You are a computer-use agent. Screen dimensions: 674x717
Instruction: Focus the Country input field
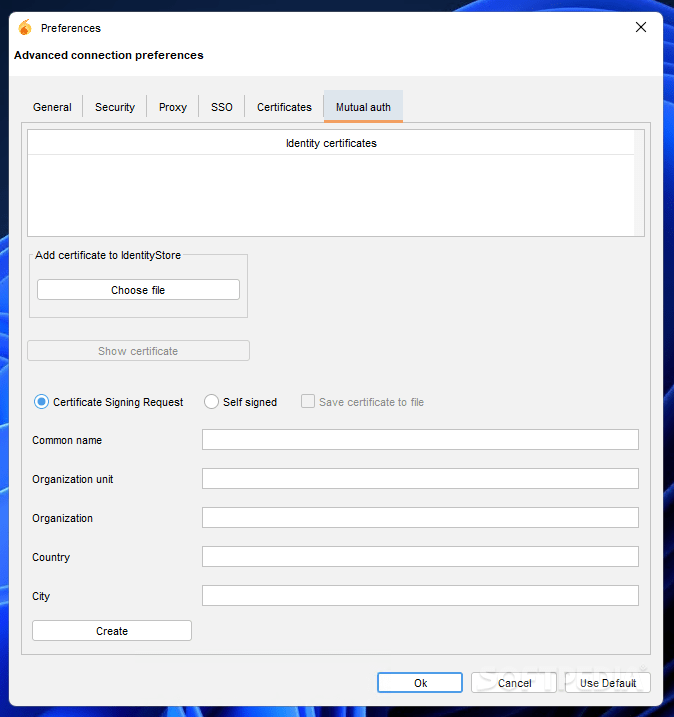[x=420, y=556]
